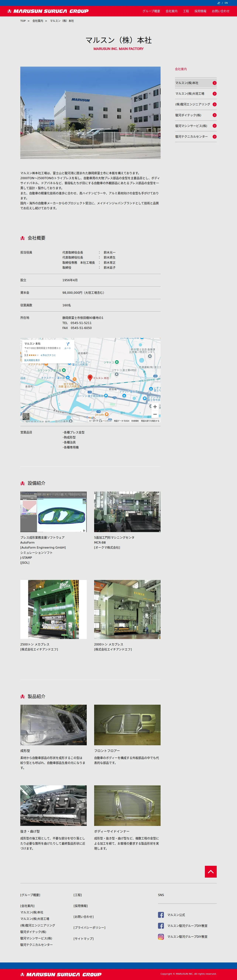Viewport: 237px width, 980px height.
Task: Click arrow icon beside 駿河ダイテック(株)
Action: coord(214,115)
